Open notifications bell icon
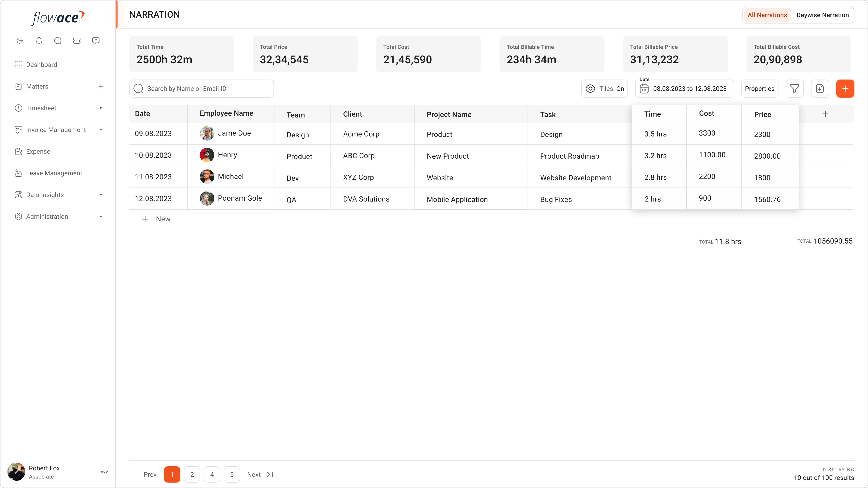Viewport: 868px width, 488px height. (x=39, y=41)
